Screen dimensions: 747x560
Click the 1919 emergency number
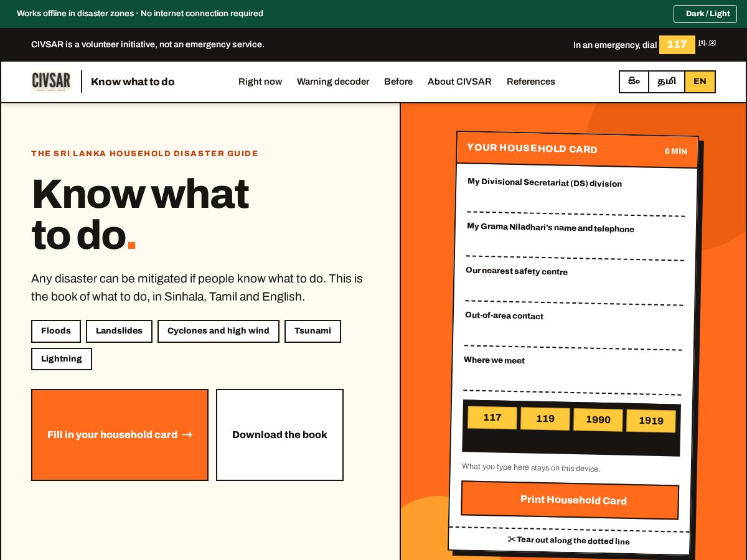point(651,421)
